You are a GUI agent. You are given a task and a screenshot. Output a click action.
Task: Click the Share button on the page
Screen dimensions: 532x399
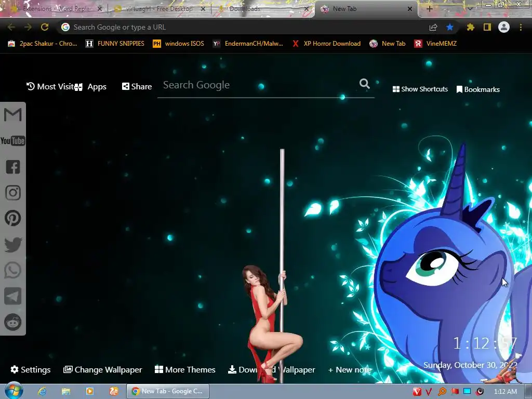coord(137,87)
